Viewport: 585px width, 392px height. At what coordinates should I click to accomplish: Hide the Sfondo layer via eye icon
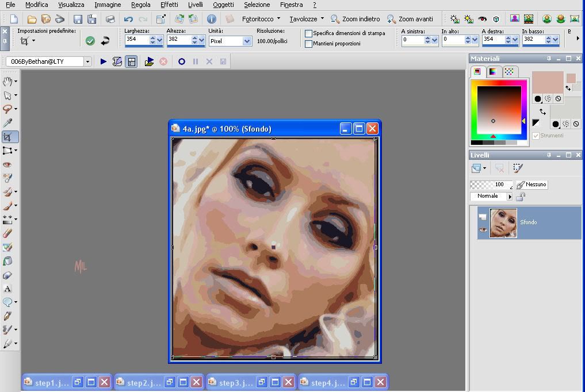tap(483, 230)
